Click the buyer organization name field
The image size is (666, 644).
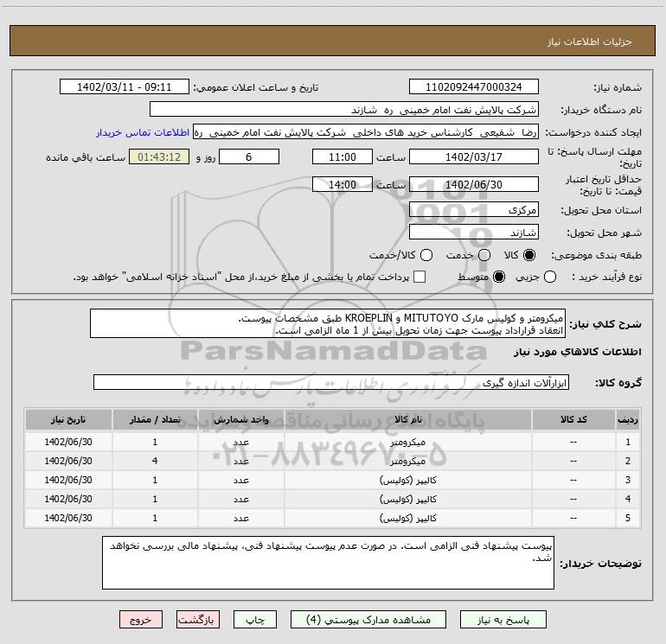pyautogui.click(x=344, y=110)
